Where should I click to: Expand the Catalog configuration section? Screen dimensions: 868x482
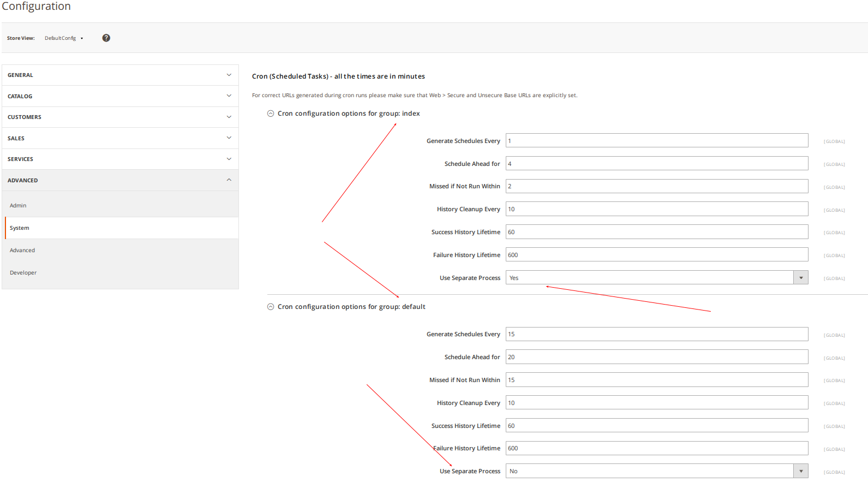(120, 96)
